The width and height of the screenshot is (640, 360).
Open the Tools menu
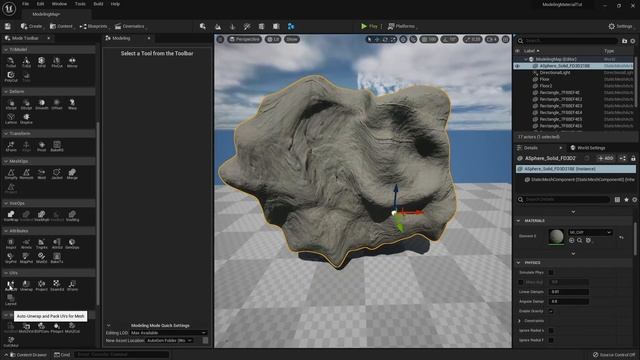(x=80, y=4)
